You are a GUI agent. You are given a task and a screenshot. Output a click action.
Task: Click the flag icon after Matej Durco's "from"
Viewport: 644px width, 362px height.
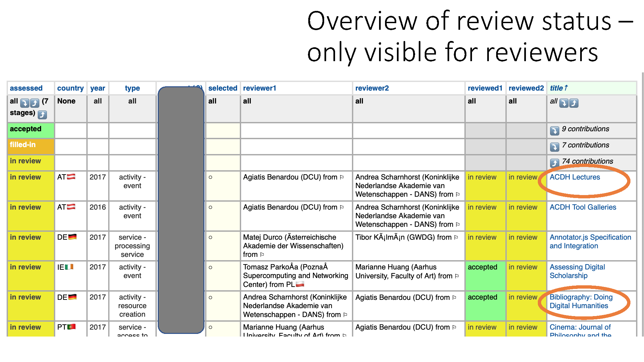click(262, 255)
